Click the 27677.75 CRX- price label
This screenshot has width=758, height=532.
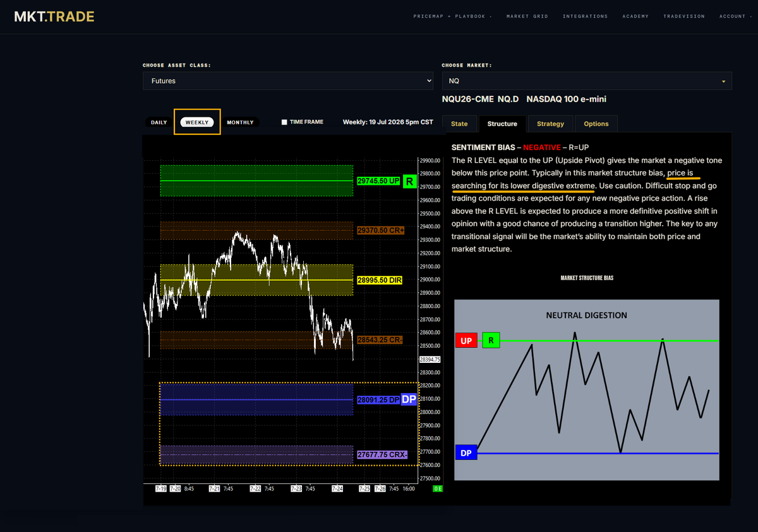(x=382, y=454)
